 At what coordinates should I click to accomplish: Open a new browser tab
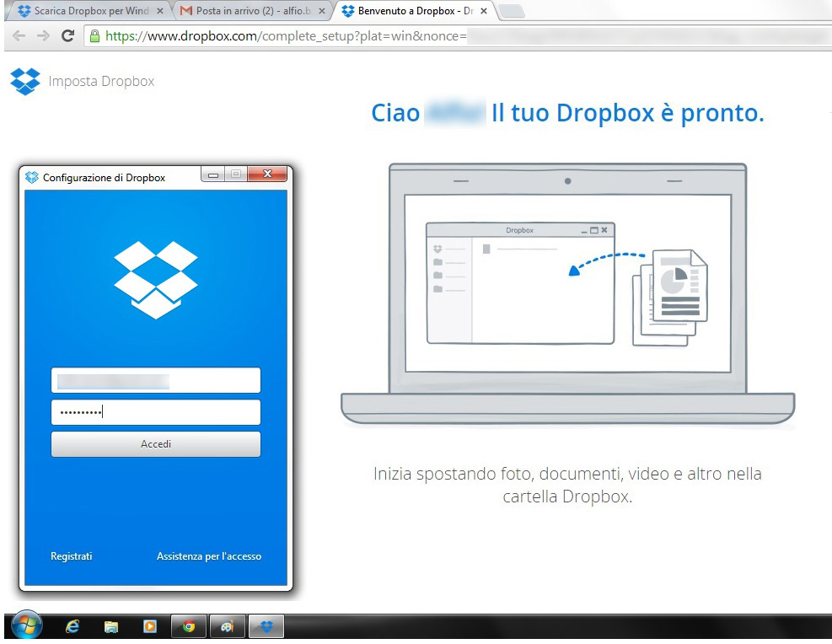(x=512, y=11)
